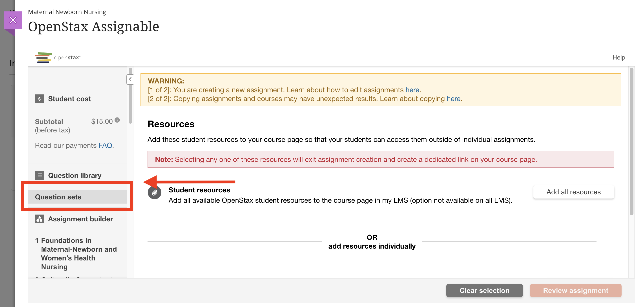Select Question sets in the sidebar
644x307 pixels.
(77, 197)
